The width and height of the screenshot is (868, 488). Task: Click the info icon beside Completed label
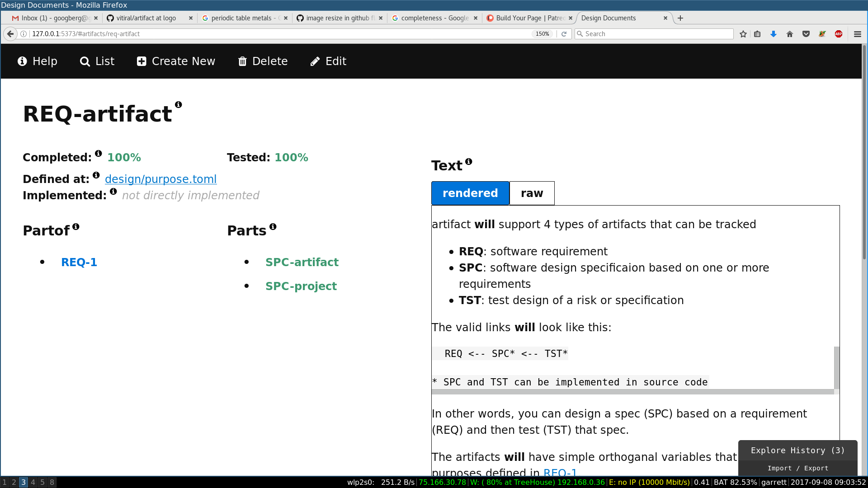tap(99, 153)
